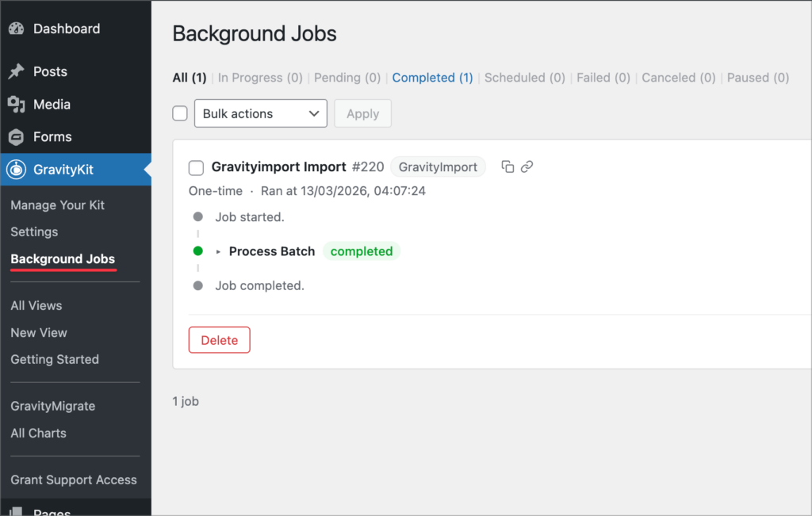Click the Forms icon in the sidebar
The width and height of the screenshot is (812, 516).
(17, 136)
